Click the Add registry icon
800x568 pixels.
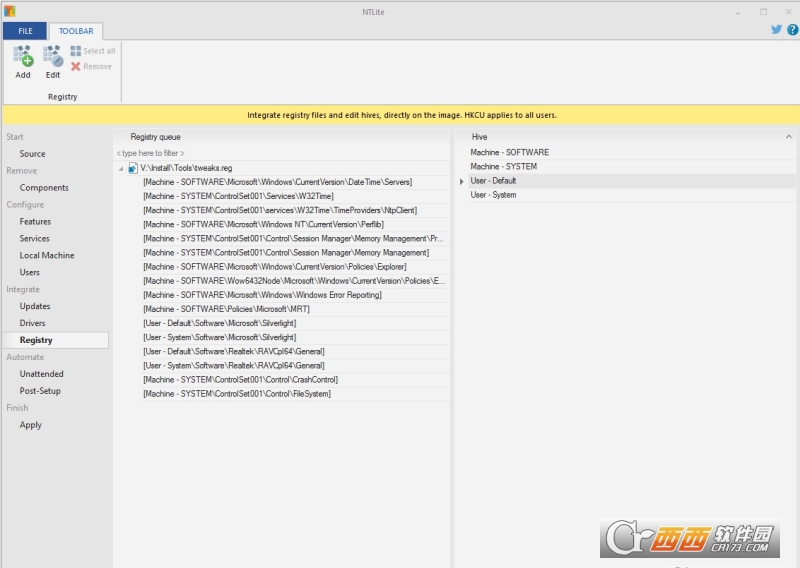coord(23,56)
